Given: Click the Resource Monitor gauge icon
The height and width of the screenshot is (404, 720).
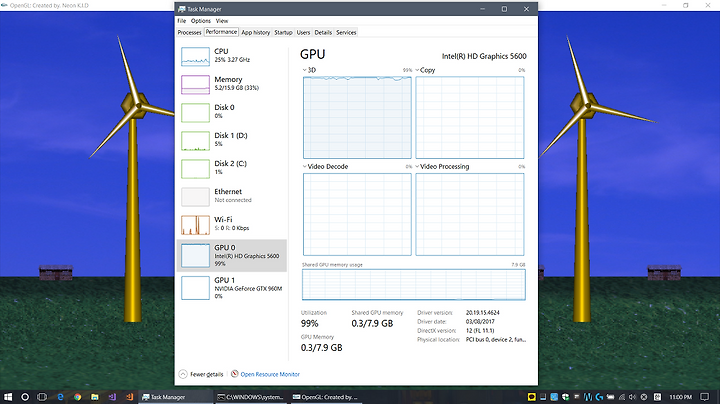Looking at the screenshot, I should pos(235,374).
